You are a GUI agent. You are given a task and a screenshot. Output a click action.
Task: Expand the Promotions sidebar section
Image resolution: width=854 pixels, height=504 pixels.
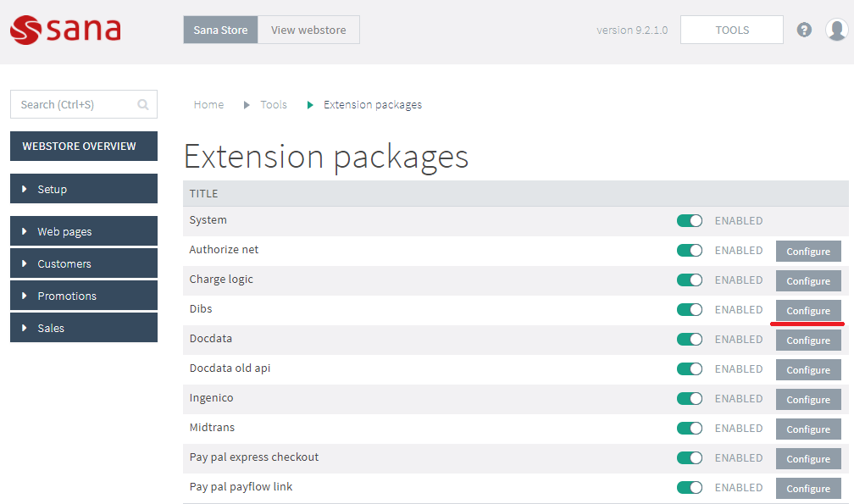[84, 296]
